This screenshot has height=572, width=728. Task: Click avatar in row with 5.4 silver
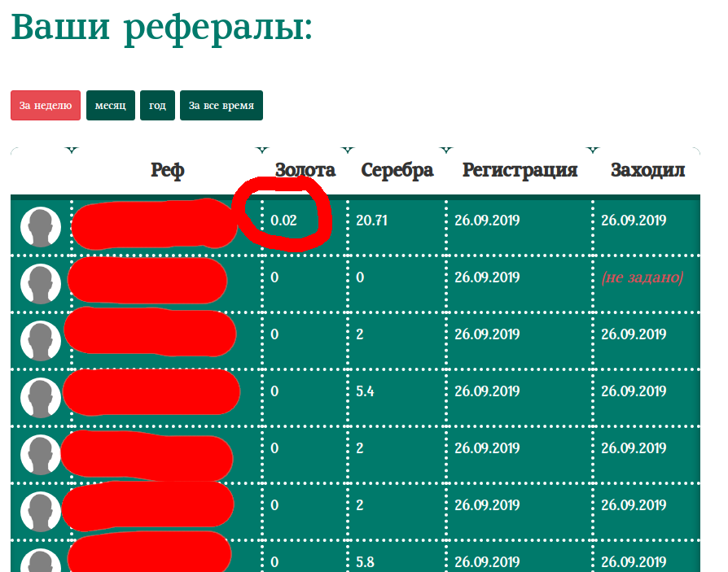pos(41,398)
